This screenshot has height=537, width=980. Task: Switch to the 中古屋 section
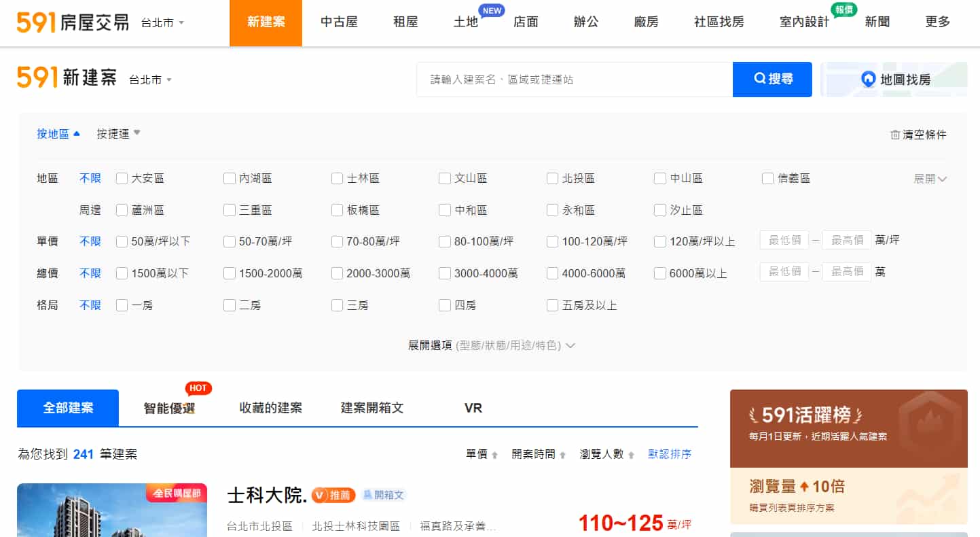click(340, 22)
